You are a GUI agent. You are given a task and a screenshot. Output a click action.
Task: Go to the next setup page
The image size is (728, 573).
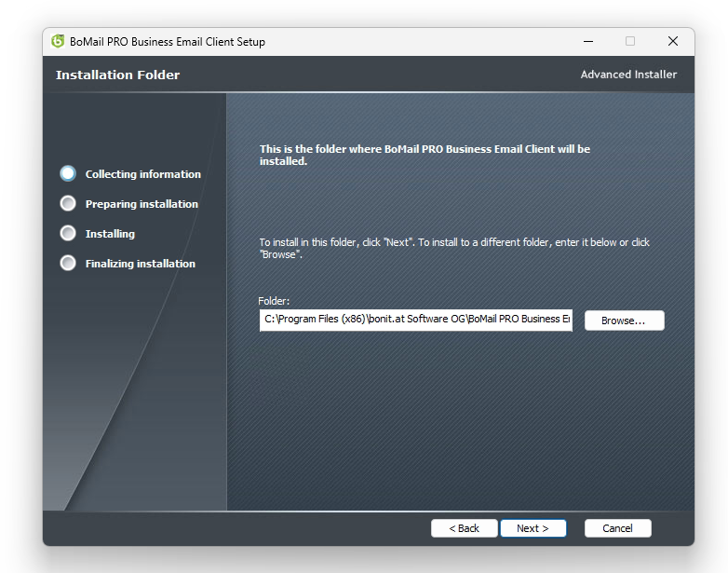tap(533, 528)
